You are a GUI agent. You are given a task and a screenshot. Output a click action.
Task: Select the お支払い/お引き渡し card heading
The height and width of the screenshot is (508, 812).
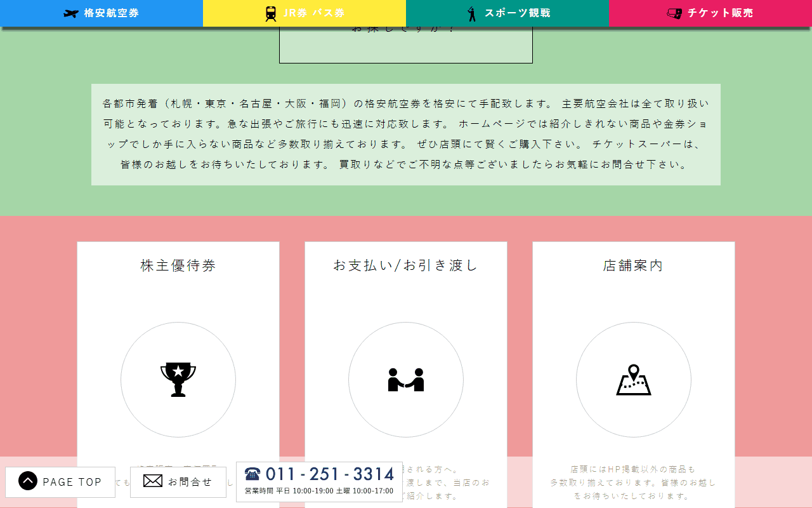click(x=406, y=265)
